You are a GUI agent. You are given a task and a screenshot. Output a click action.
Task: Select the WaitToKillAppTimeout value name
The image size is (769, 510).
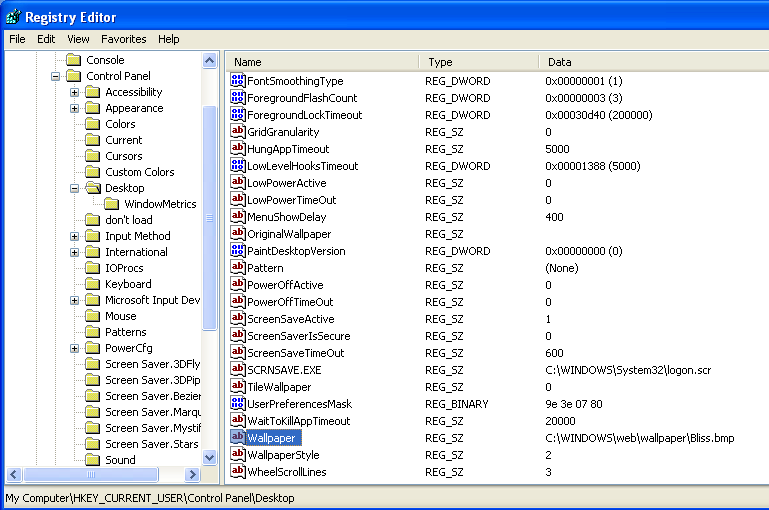[298, 421]
